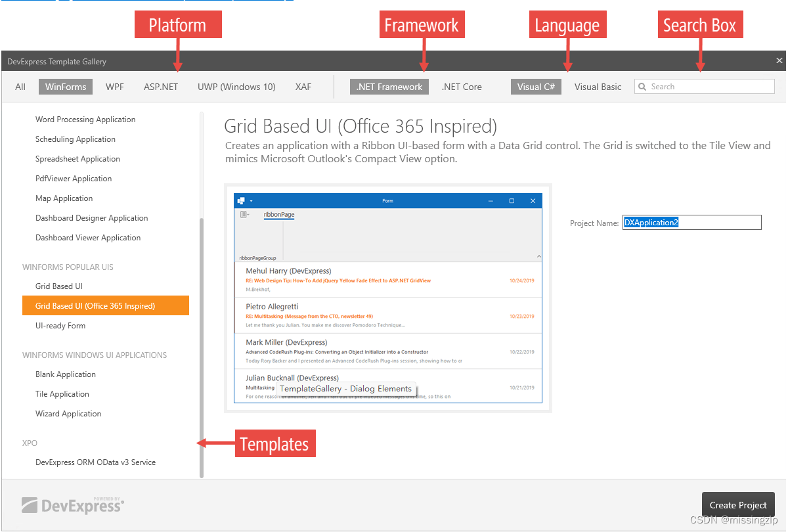Close the DevExpress Template Gallery window
The image size is (788, 532).
pos(779,60)
